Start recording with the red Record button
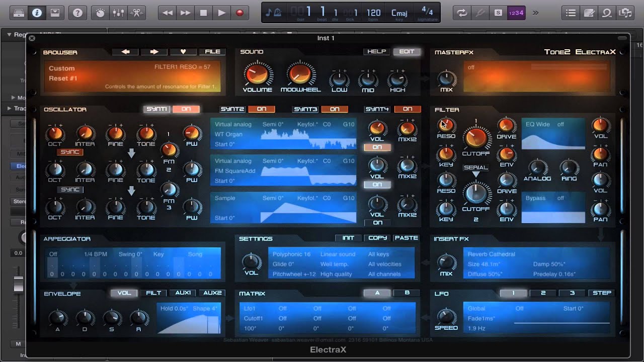 coord(239,13)
